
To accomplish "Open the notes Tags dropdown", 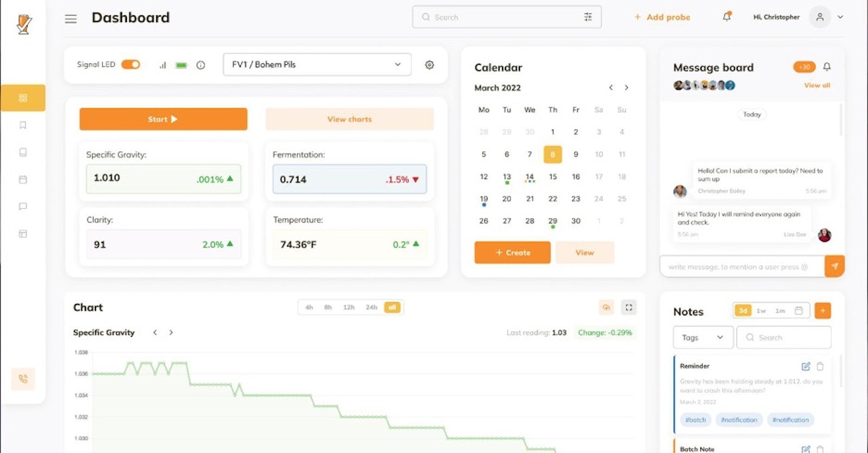I will click(x=703, y=337).
